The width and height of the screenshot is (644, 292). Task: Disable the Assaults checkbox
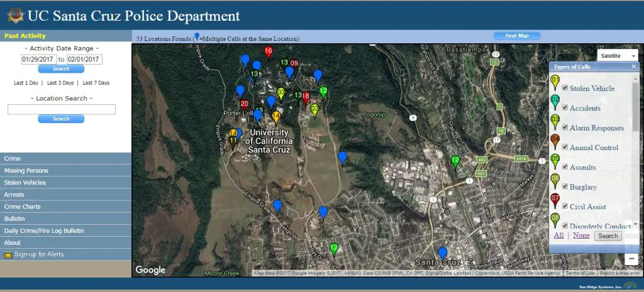(x=565, y=166)
